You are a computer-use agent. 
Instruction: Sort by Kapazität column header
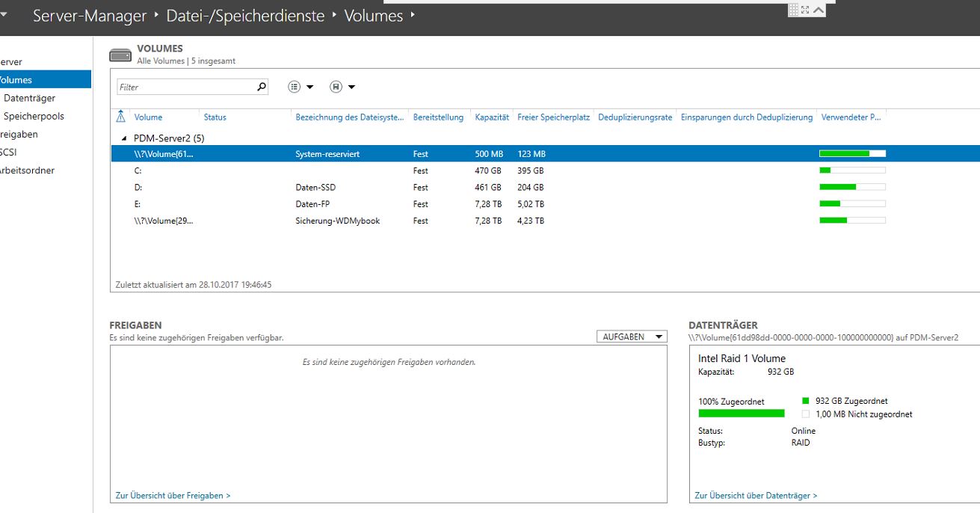pyautogui.click(x=492, y=117)
